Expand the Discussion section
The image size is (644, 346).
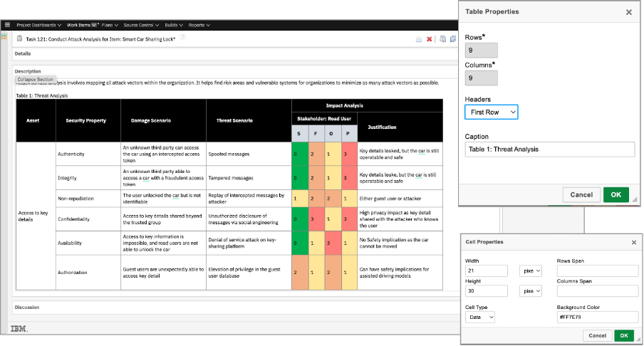click(x=27, y=308)
